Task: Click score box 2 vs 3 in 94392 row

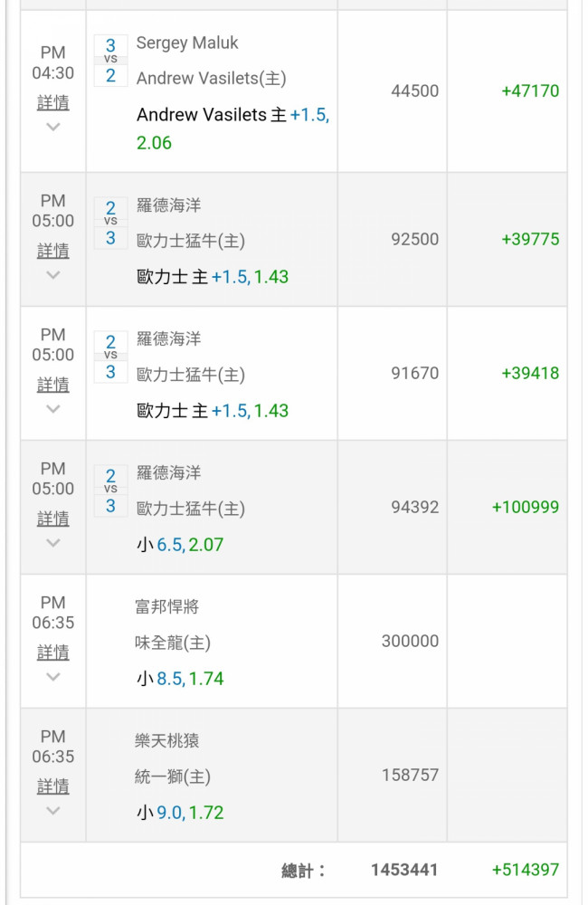Action: pyautogui.click(x=110, y=491)
